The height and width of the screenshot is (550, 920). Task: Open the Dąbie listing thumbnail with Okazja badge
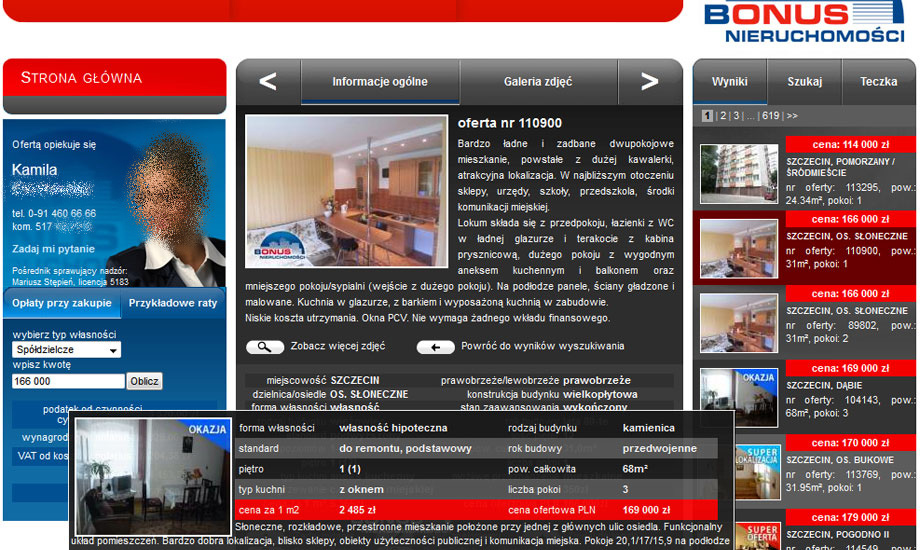(x=739, y=398)
